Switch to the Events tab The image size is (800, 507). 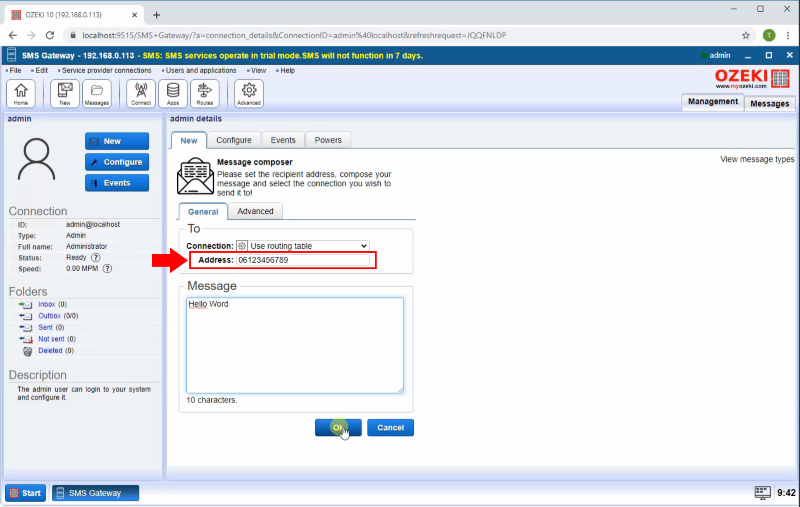pos(283,140)
